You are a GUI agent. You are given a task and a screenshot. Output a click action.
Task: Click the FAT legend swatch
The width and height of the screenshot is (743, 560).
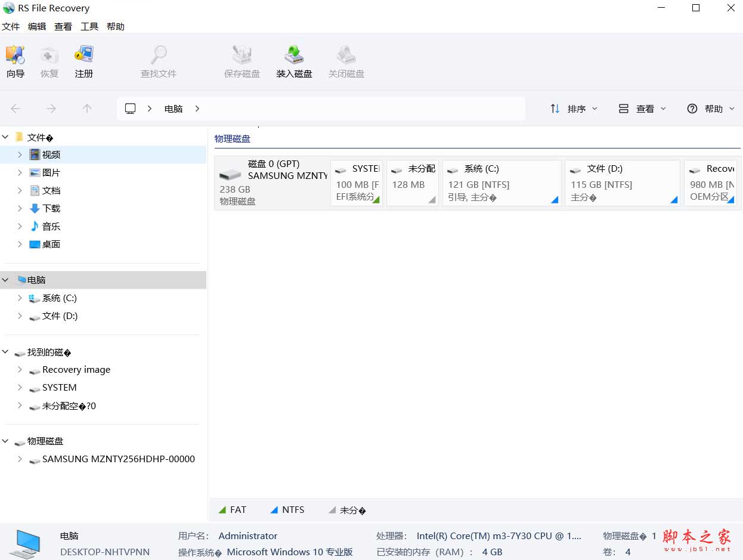pyautogui.click(x=223, y=510)
